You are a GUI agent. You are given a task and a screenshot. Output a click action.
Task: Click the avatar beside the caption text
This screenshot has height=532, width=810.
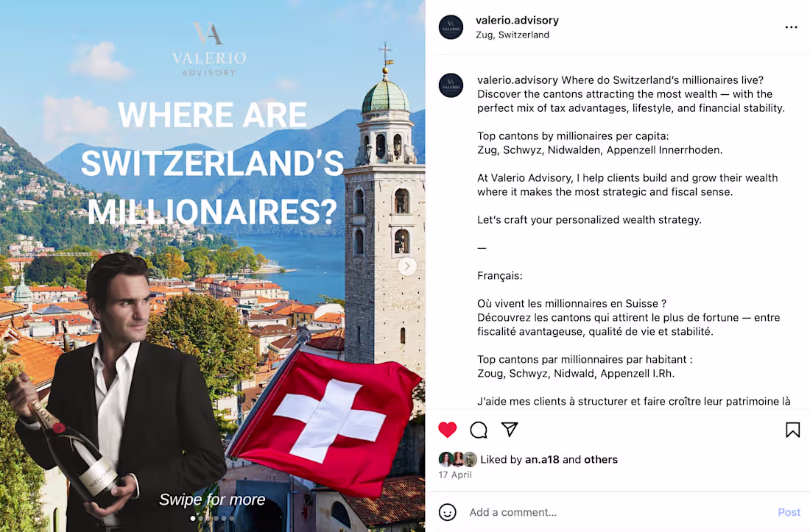click(451, 85)
